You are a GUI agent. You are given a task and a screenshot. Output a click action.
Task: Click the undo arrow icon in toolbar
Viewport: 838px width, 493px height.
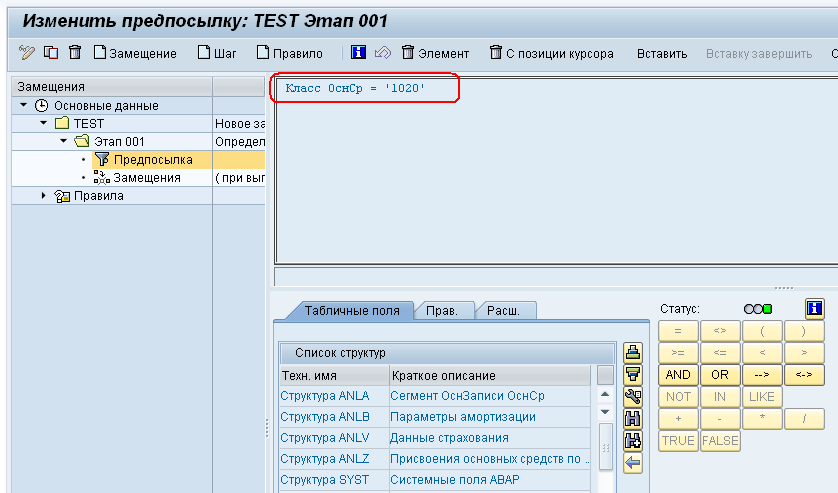tap(383, 52)
